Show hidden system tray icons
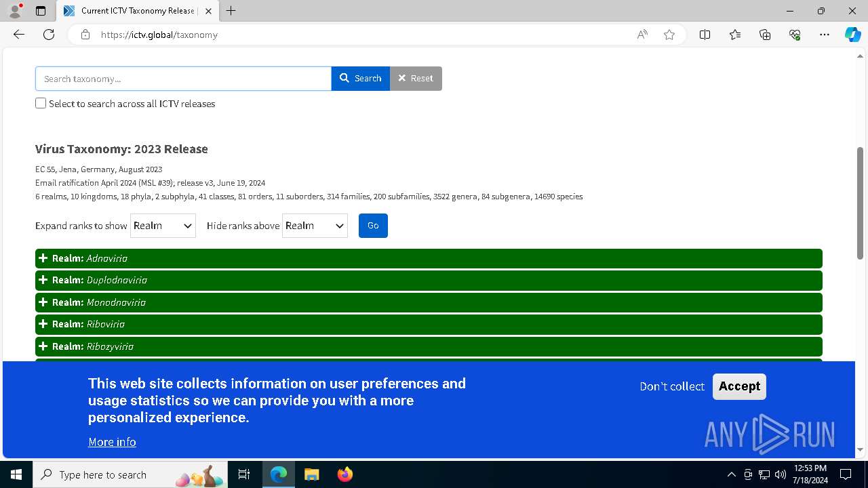868x488 pixels. click(731, 474)
